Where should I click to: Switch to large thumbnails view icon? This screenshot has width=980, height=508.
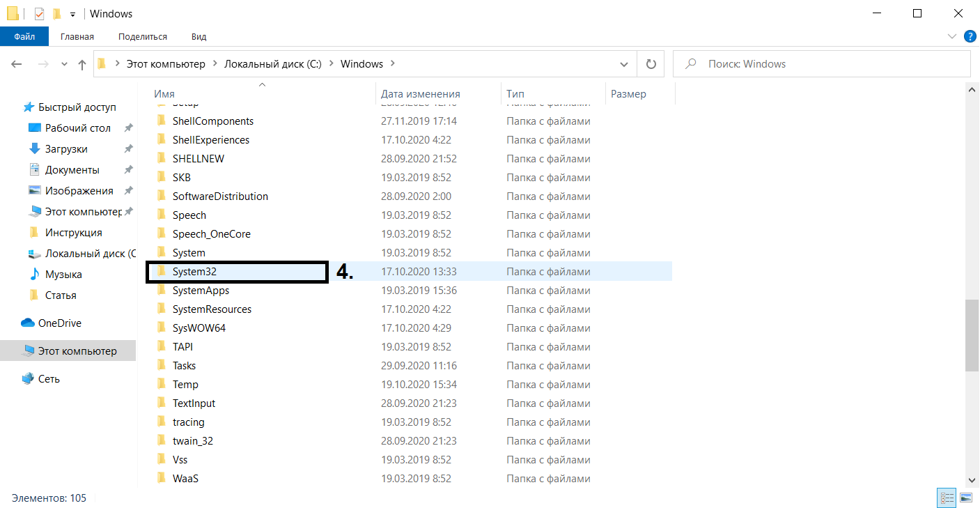pos(965,498)
